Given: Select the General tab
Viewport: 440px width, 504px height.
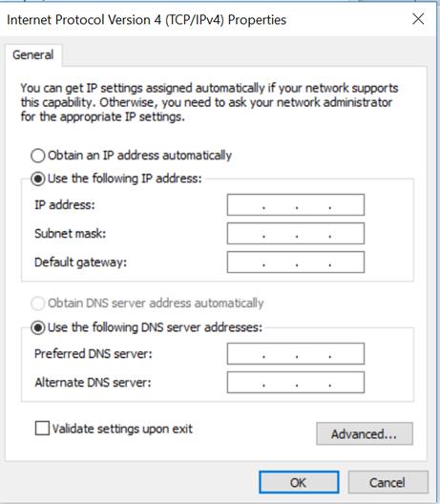Looking at the screenshot, I should (33, 55).
